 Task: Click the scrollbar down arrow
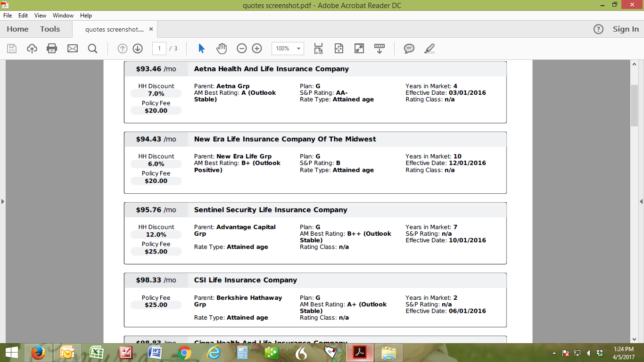(635, 339)
